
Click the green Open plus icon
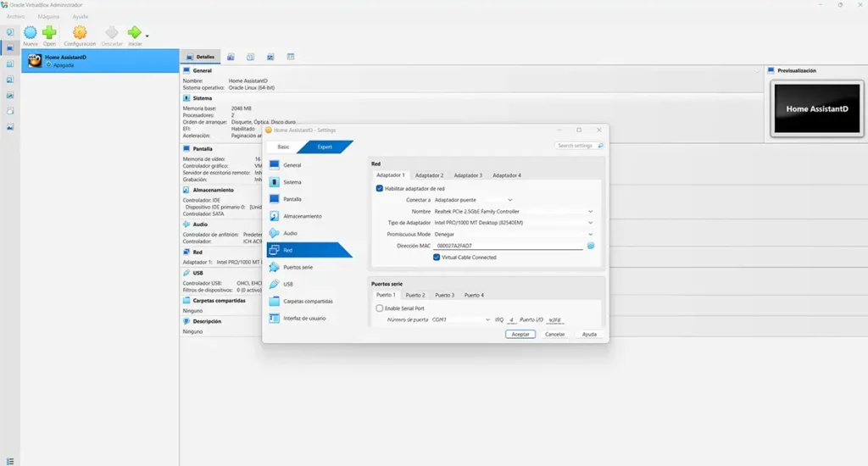point(49,33)
